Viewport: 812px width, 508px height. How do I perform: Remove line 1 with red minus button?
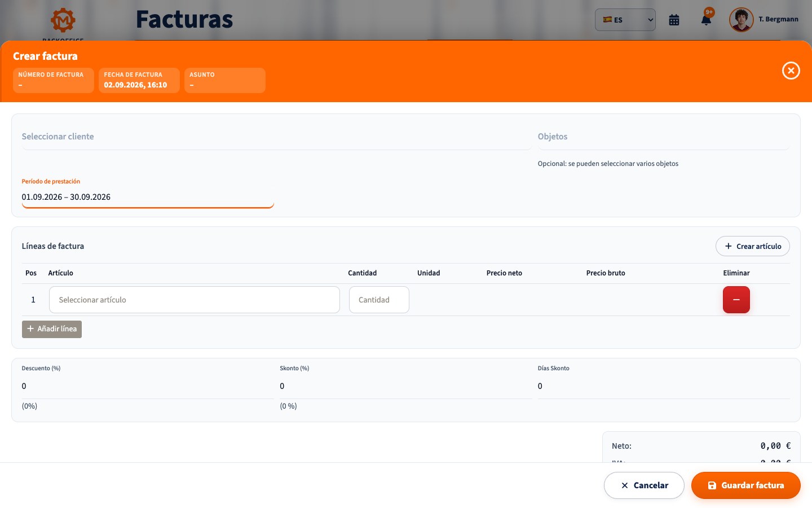(x=736, y=300)
